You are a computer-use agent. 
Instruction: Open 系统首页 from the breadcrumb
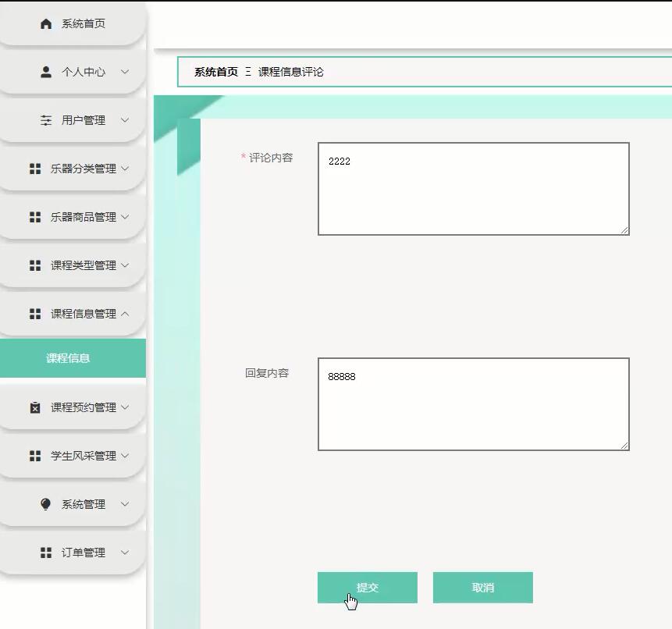coord(209,73)
